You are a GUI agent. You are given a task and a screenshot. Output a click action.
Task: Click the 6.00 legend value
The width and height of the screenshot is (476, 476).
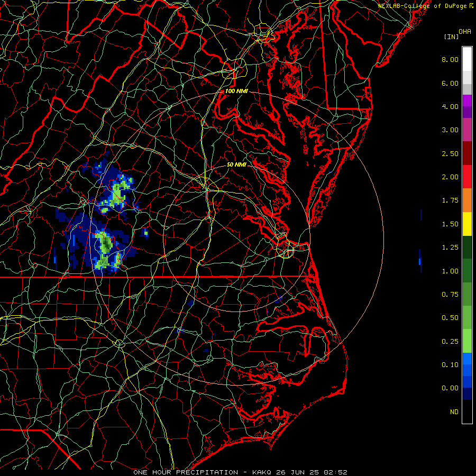click(x=450, y=83)
